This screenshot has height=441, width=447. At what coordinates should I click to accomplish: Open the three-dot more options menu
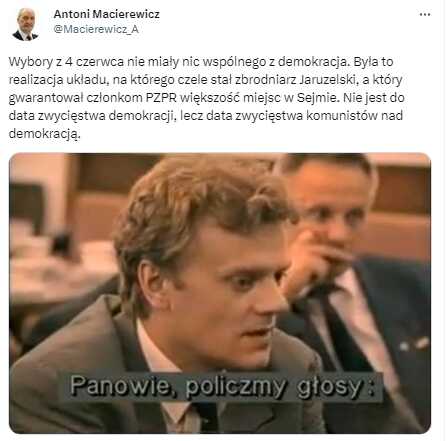tap(425, 15)
